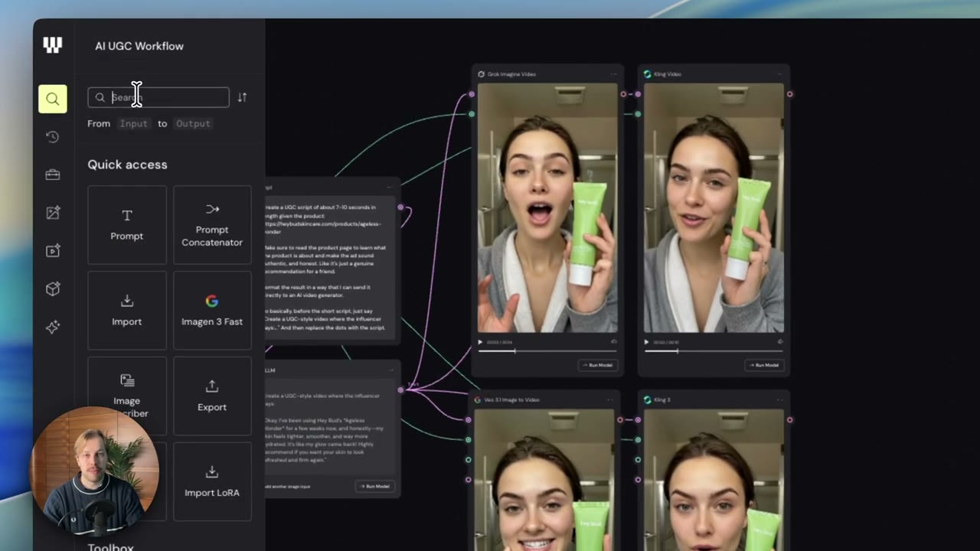Screen dimensions: 980x551
Task: Add a Prompt Concatenator node
Action: coord(212,225)
